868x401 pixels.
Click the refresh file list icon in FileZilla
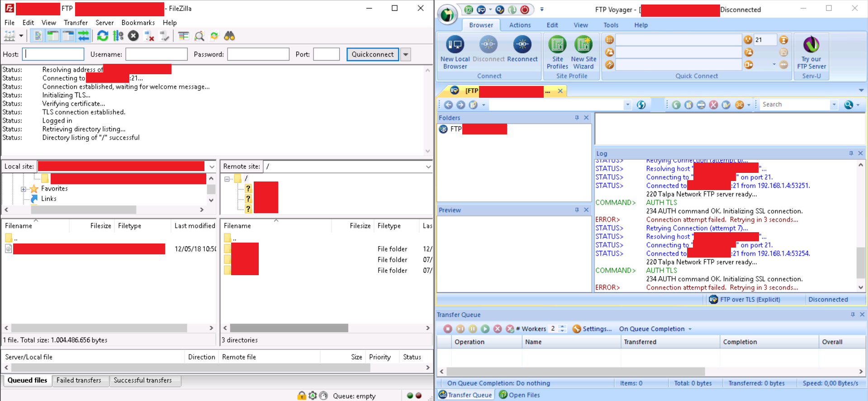103,36
